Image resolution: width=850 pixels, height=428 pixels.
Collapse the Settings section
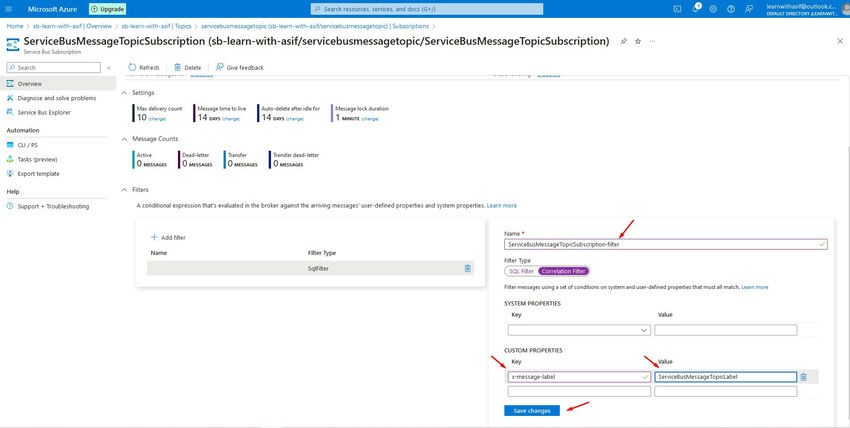click(124, 93)
